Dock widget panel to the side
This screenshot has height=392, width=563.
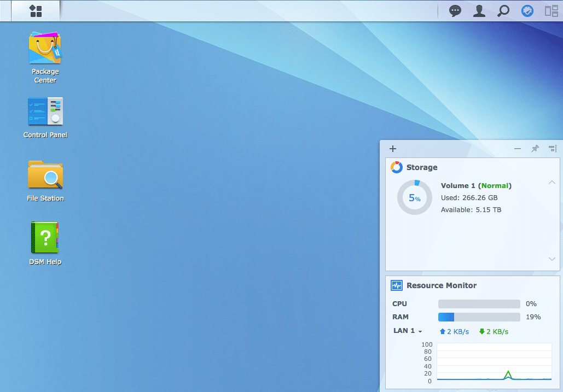(553, 149)
